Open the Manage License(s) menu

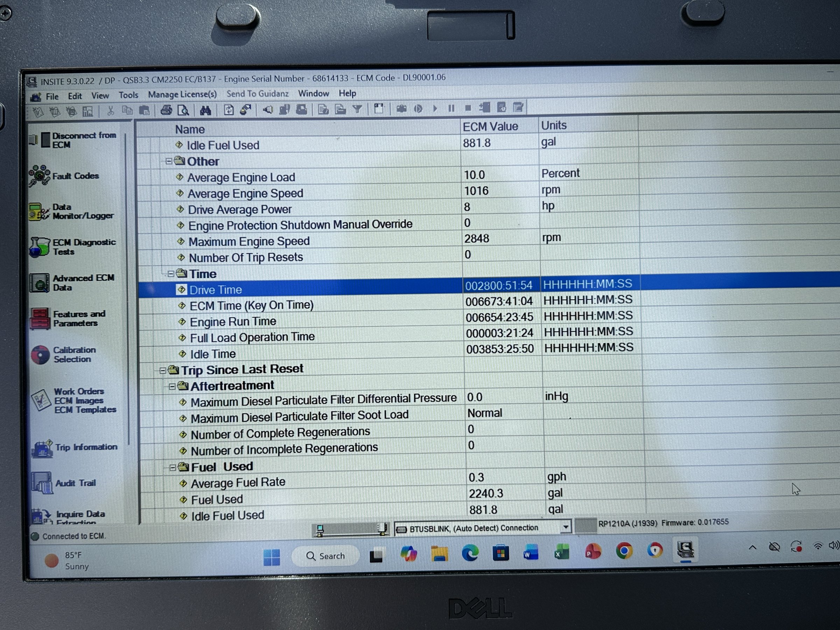click(x=182, y=94)
